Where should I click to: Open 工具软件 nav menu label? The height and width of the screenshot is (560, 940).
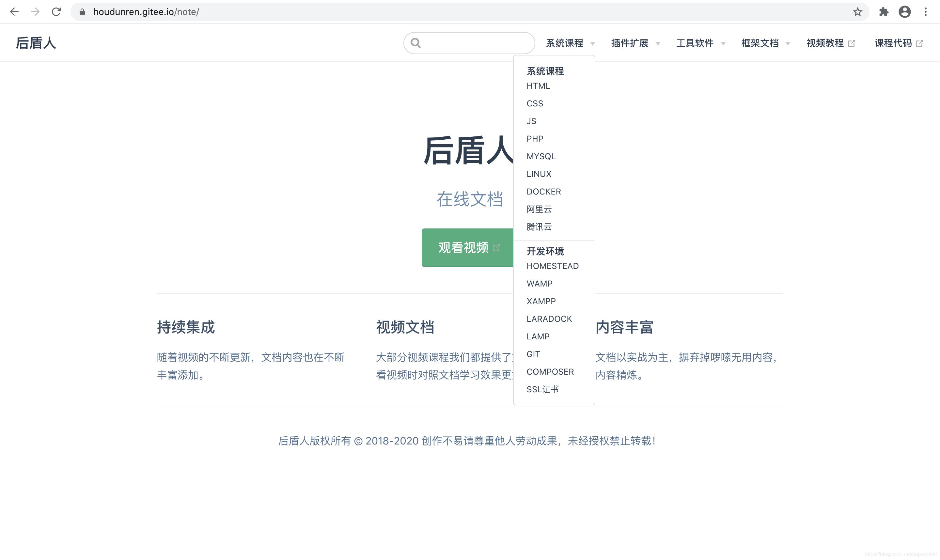click(x=695, y=43)
